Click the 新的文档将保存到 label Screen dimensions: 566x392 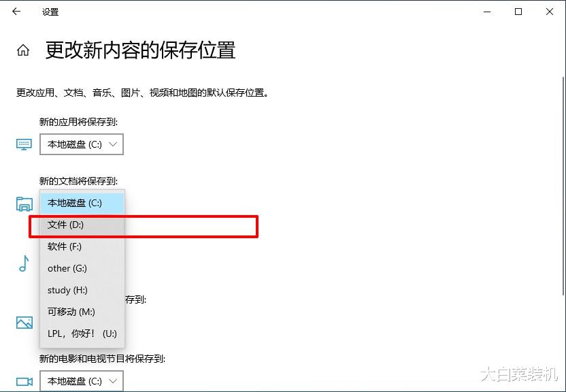[x=78, y=181]
